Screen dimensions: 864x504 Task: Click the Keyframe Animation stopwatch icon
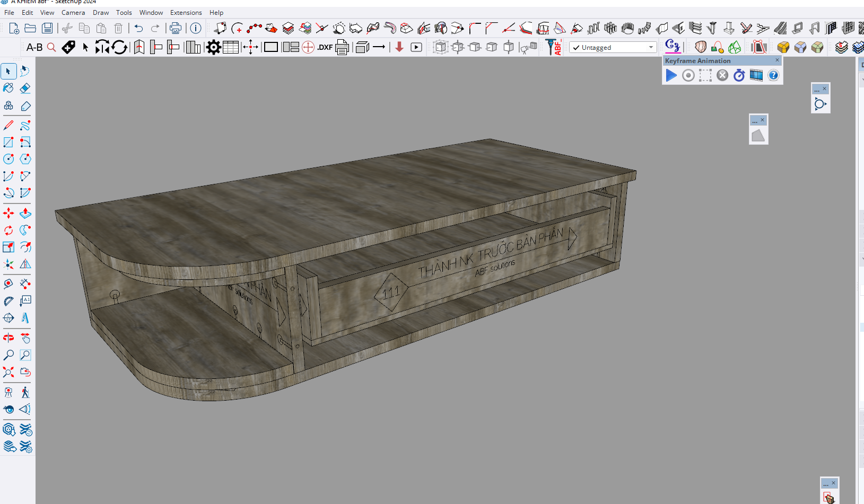click(x=739, y=75)
